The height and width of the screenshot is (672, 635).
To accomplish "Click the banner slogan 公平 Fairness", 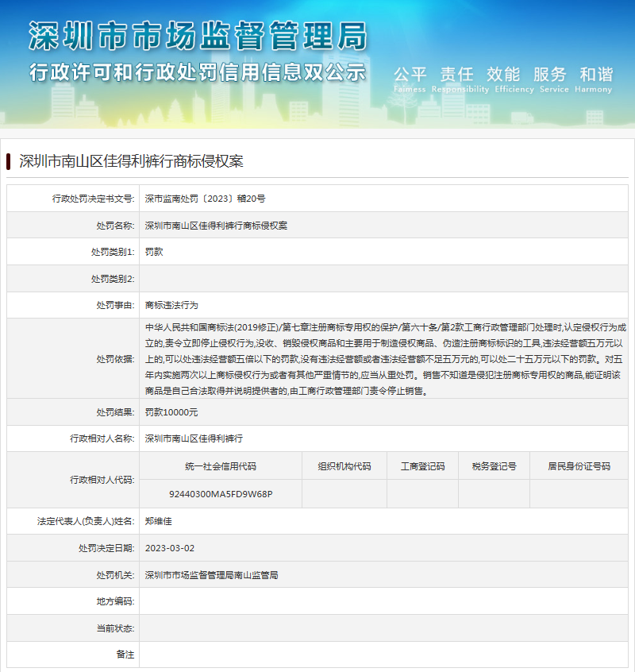I will tap(410, 79).
